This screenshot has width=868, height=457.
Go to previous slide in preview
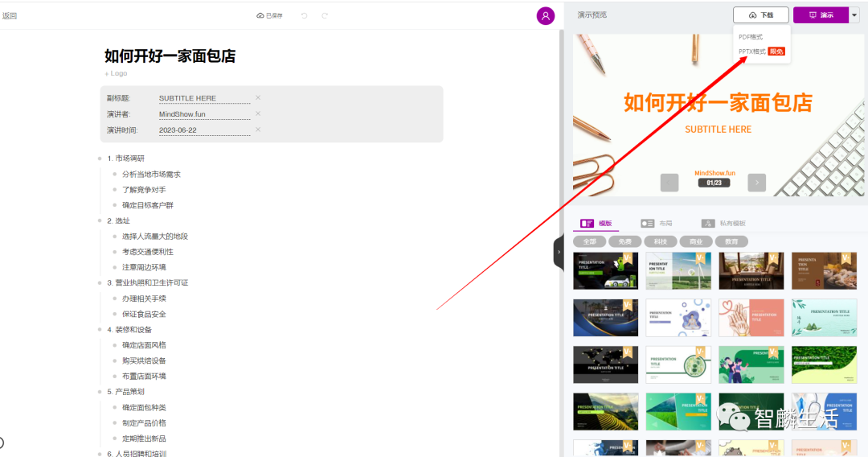(669, 183)
